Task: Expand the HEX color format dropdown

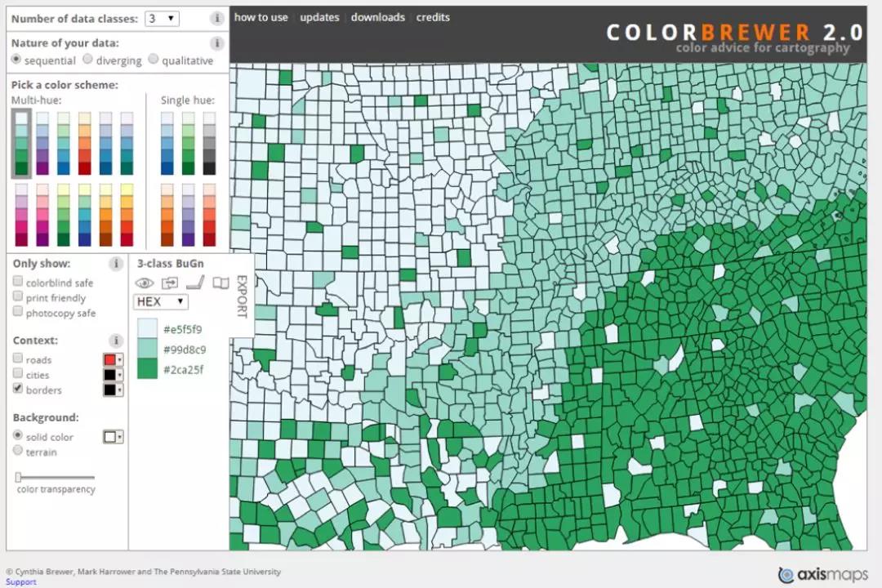Action: [x=160, y=302]
